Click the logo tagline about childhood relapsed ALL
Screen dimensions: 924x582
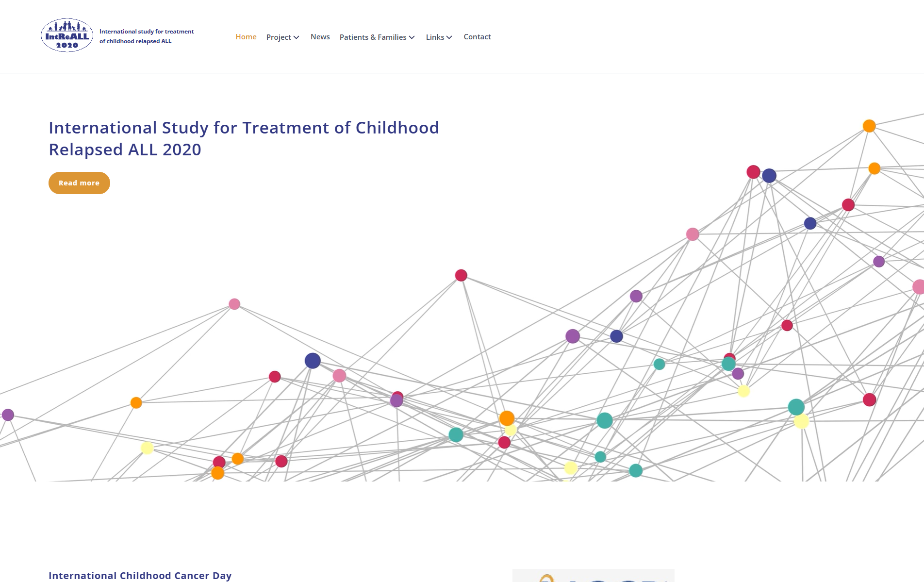[146, 36]
